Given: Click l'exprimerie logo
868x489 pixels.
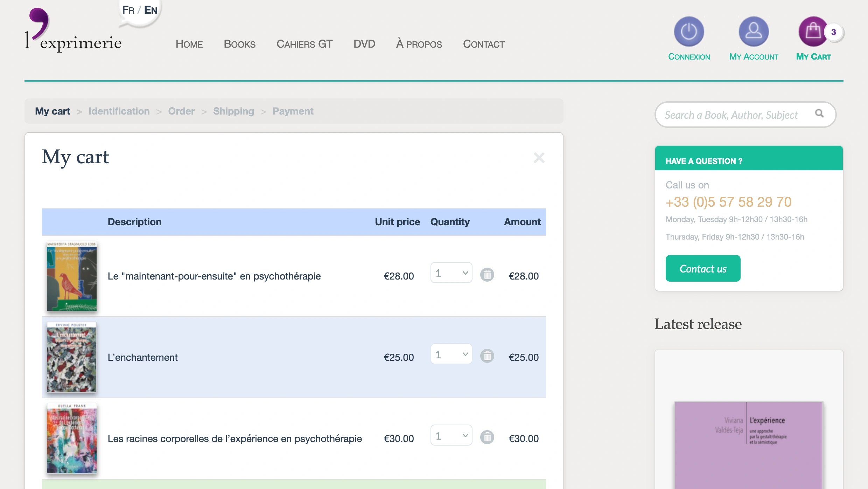Looking at the screenshot, I should click(x=73, y=32).
